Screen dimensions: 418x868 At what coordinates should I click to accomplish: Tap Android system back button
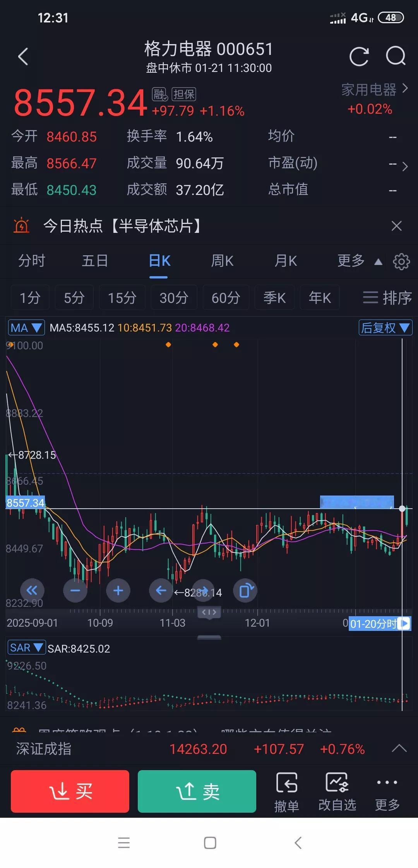point(298,842)
